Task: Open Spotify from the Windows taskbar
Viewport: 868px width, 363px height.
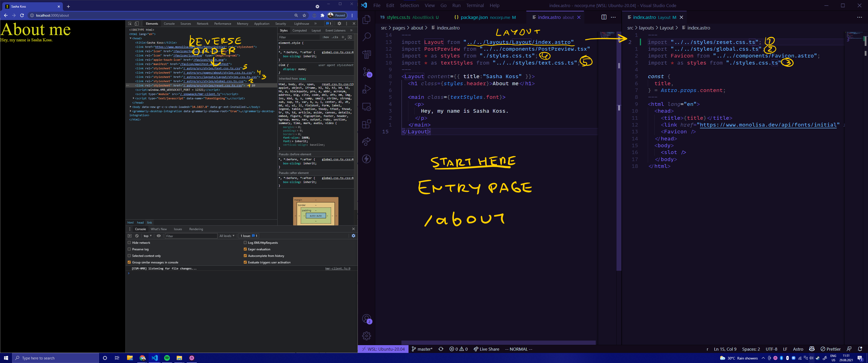Action: click(x=167, y=358)
